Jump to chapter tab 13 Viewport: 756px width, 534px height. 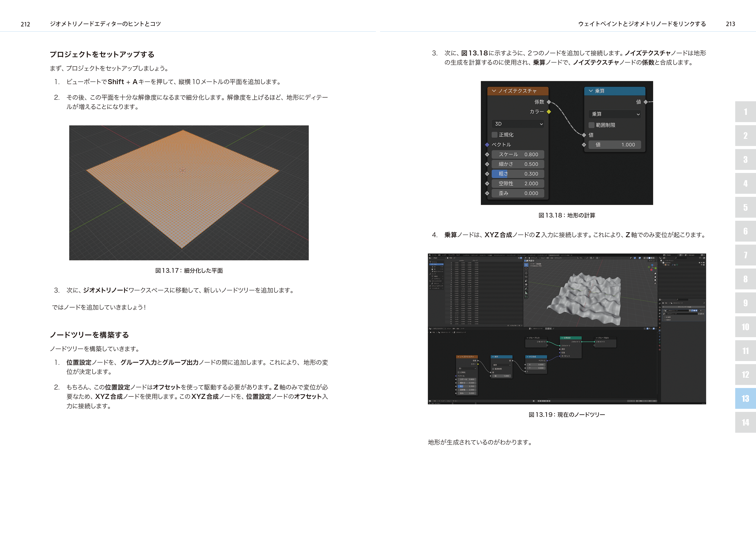point(745,398)
